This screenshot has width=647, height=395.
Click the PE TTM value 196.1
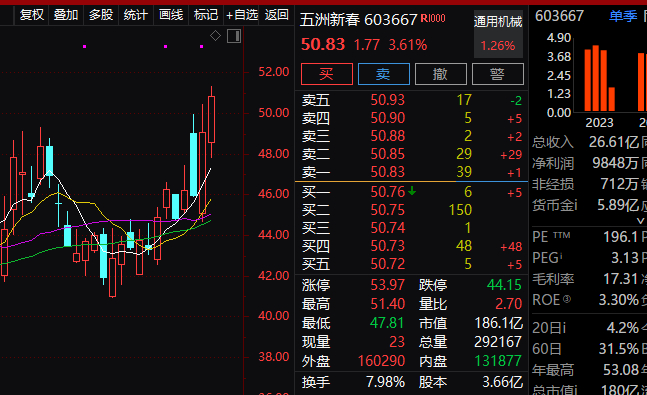pos(620,237)
